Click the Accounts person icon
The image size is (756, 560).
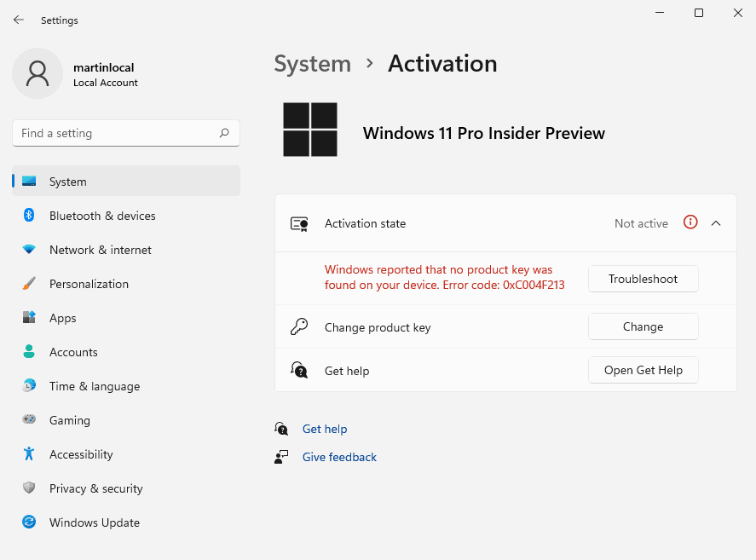pyautogui.click(x=29, y=352)
